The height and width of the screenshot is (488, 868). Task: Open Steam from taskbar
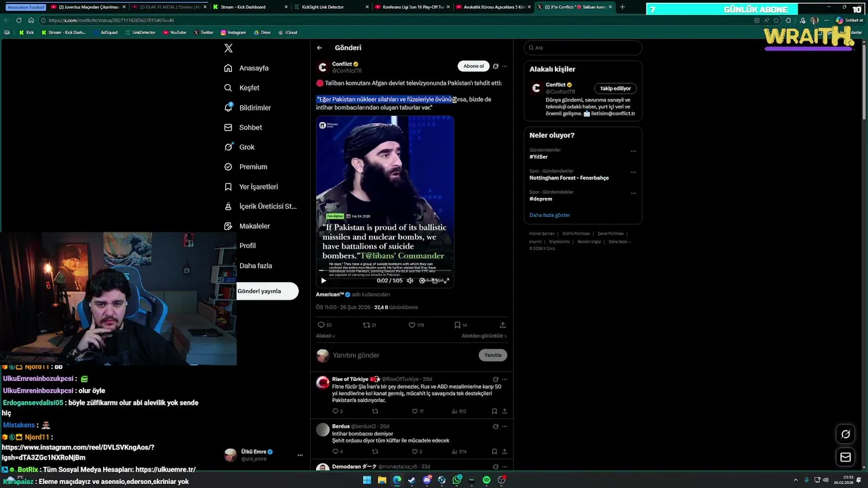412,480
